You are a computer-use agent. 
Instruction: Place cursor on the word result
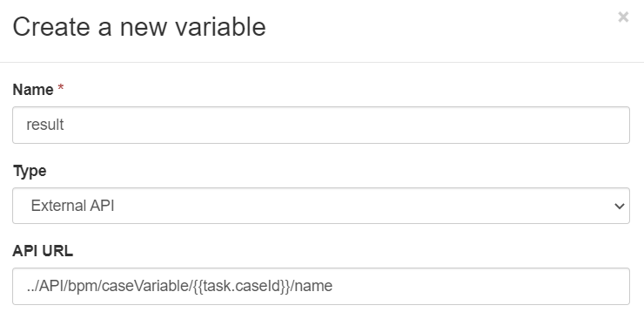(44, 125)
